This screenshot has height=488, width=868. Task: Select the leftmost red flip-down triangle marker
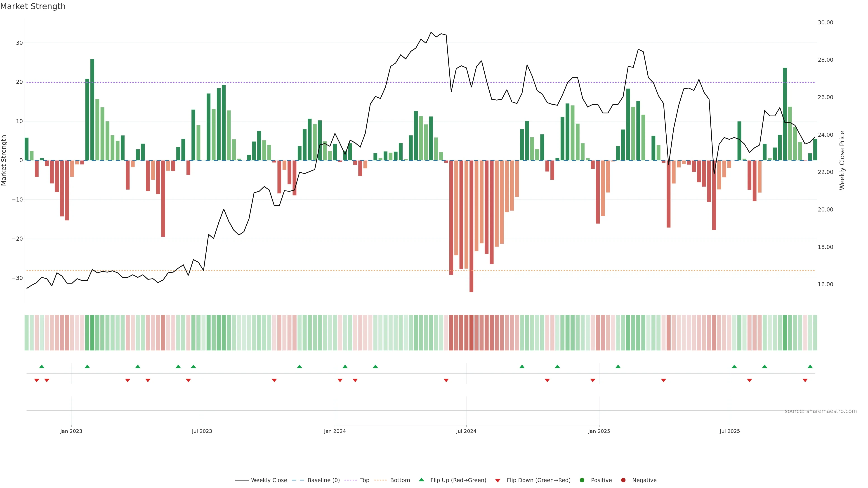coord(37,380)
